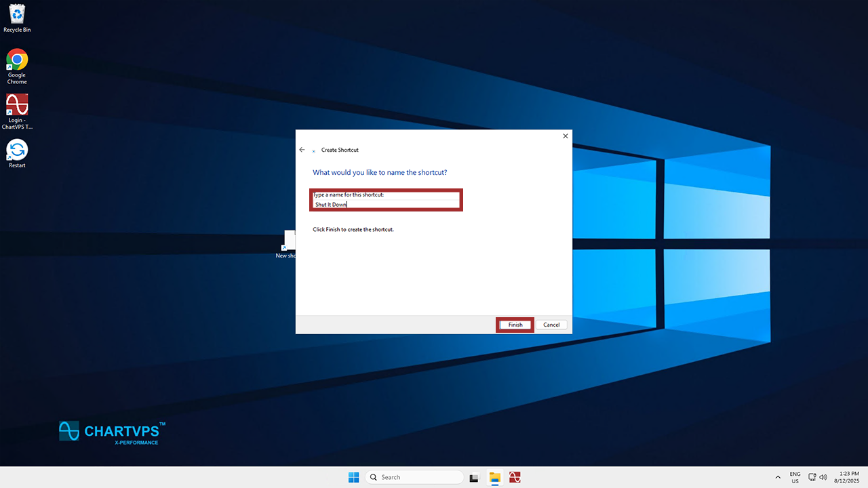Click the network icon in system tray
Image resolution: width=868 pixels, height=488 pixels.
point(812,477)
